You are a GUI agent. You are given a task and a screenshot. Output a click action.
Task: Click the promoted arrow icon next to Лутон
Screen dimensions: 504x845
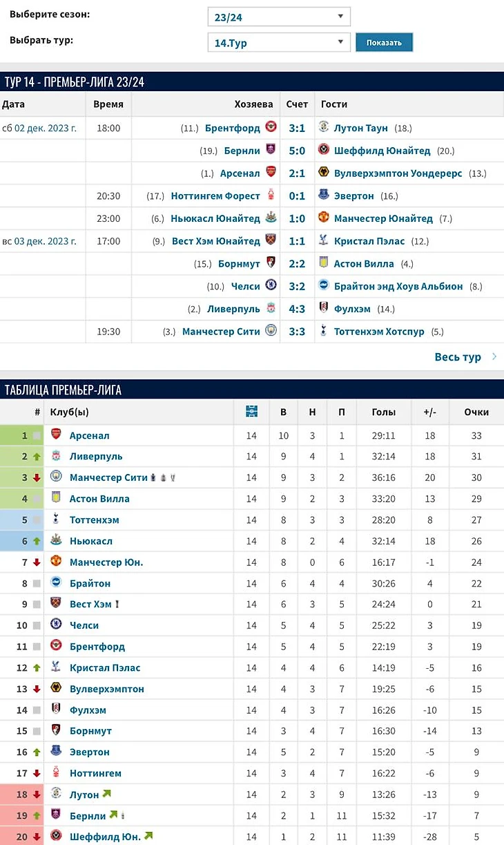[x=106, y=795]
